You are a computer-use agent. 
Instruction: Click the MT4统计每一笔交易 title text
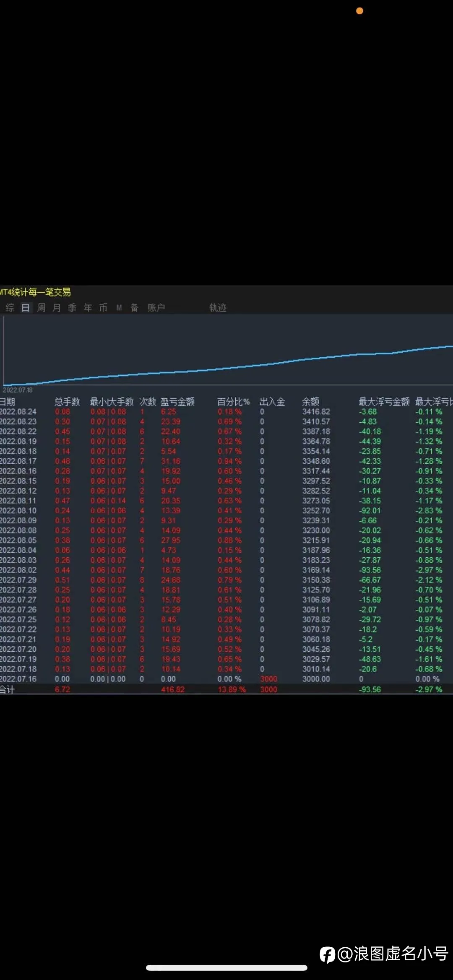pos(35,292)
